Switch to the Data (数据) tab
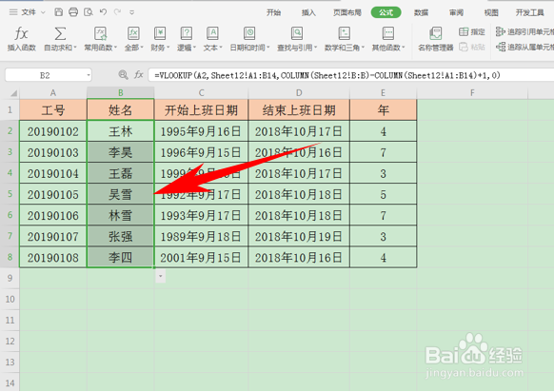554x392 pixels. pyautogui.click(x=421, y=12)
